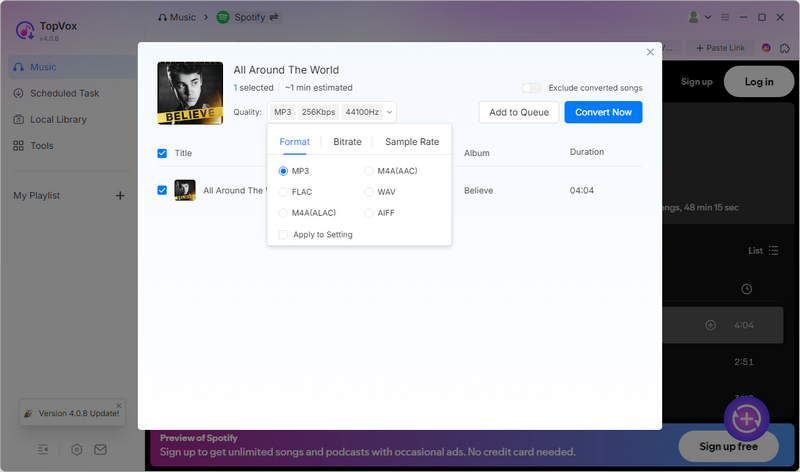The image size is (800, 472).
Task: Switch the Spotify source selector
Action: click(249, 17)
